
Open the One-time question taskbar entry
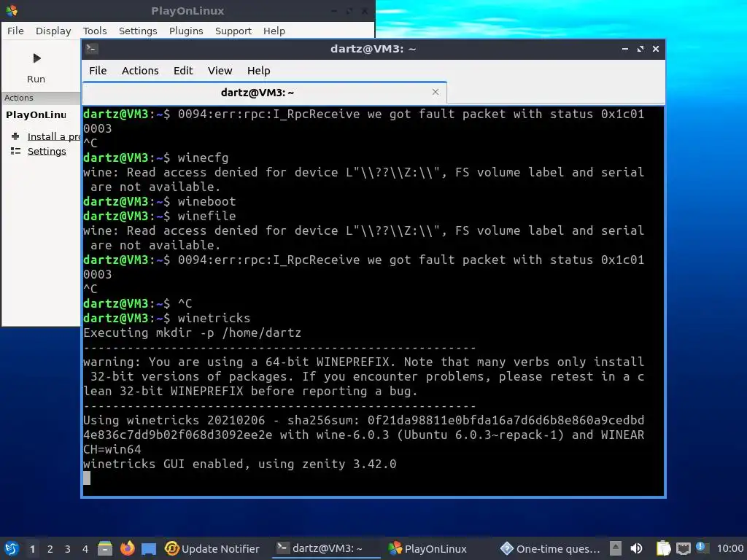click(x=550, y=548)
